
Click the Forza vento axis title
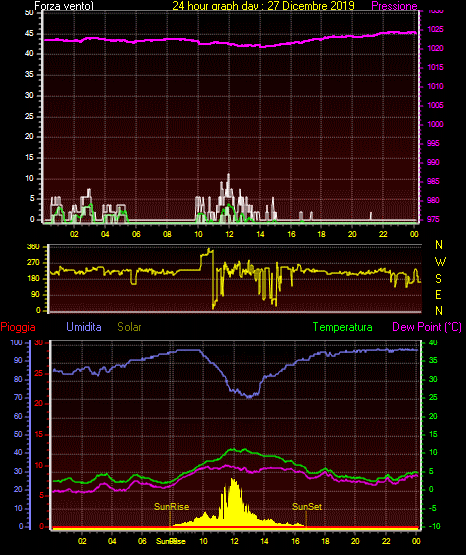tap(64, 6)
